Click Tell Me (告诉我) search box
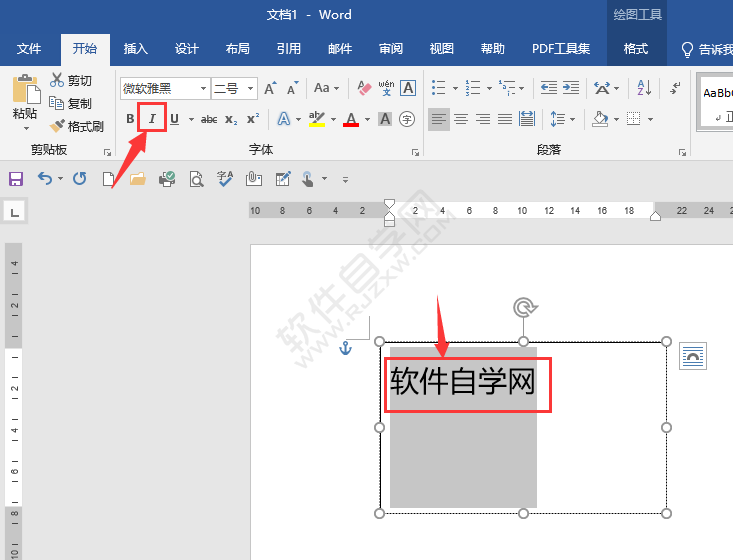The width and height of the screenshot is (733, 560). click(706, 49)
